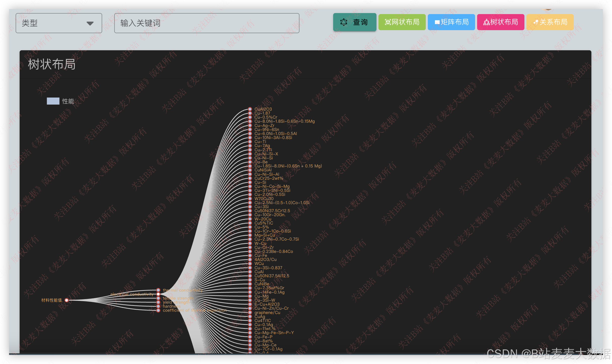The height and width of the screenshot is (364, 612).
Task: Click the CuAl2O3 node circle
Action: coord(250,109)
